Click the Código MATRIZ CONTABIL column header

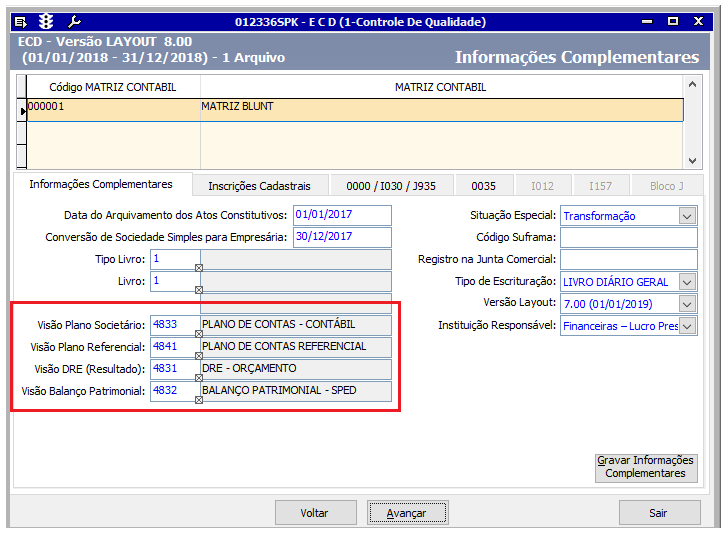point(113,87)
